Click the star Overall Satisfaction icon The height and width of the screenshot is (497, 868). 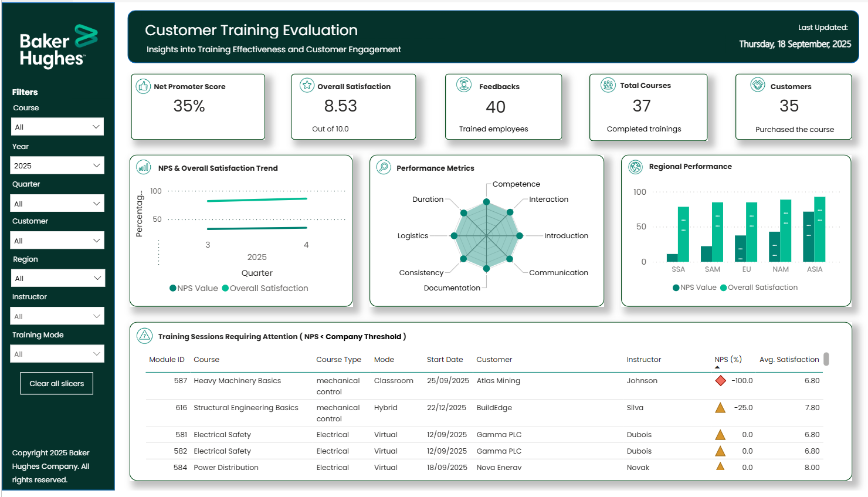tap(307, 86)
